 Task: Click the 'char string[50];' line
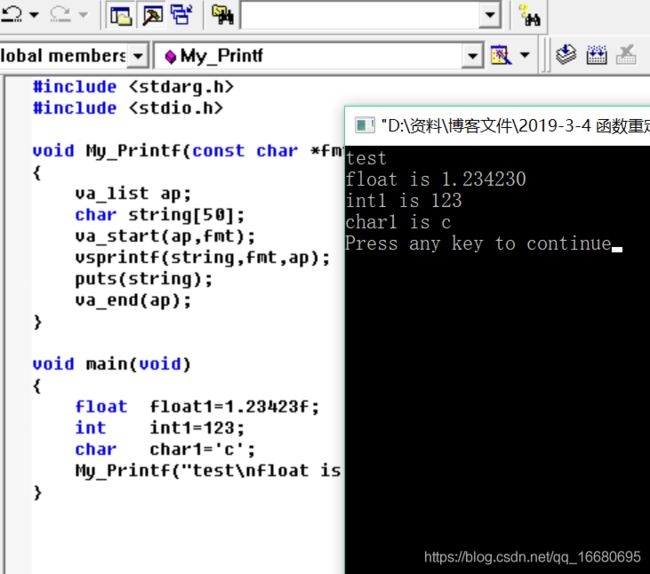[160, 215]
